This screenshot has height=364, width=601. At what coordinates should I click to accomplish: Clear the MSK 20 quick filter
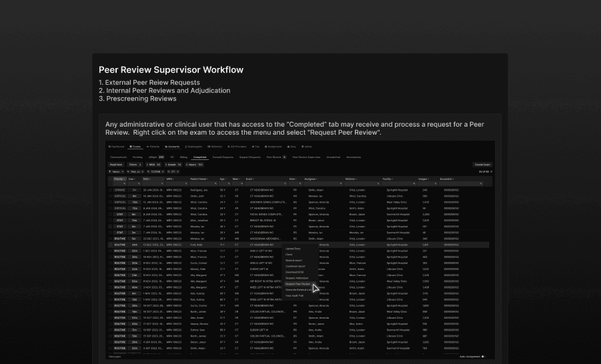148,165
